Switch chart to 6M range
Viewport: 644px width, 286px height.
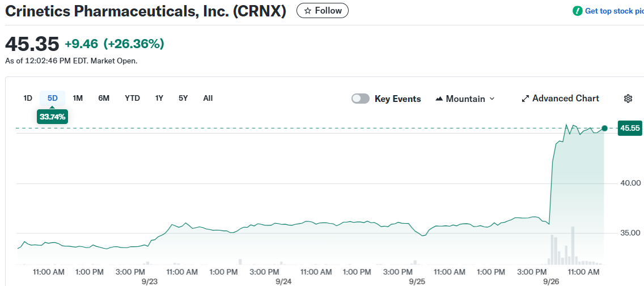coord(104,98)
